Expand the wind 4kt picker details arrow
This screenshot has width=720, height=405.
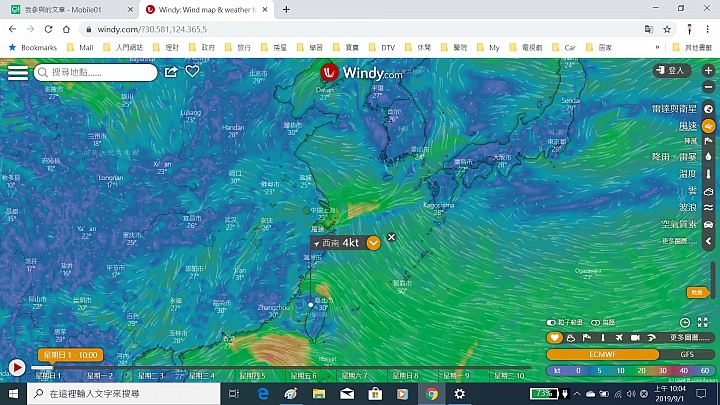coord(373,243)
